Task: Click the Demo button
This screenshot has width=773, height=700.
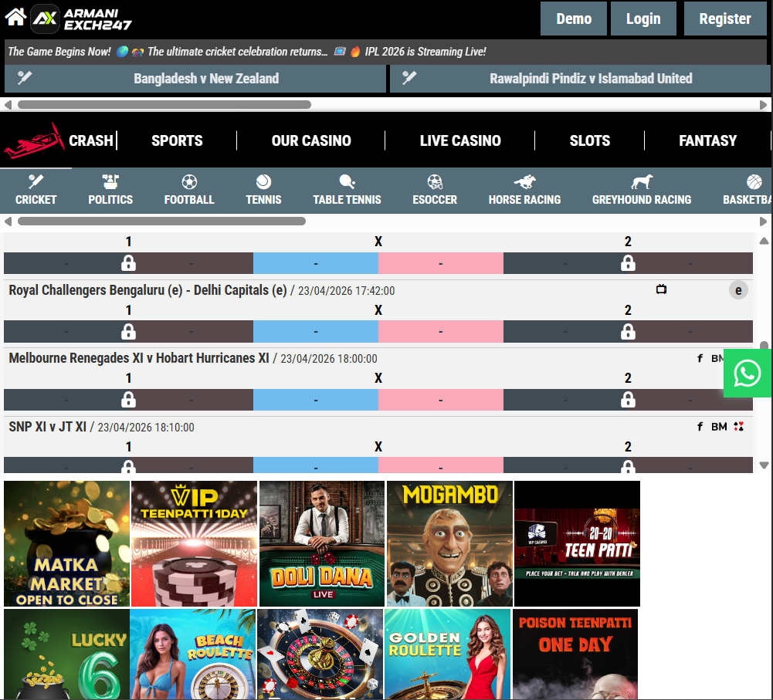Action: coord(573,19)
